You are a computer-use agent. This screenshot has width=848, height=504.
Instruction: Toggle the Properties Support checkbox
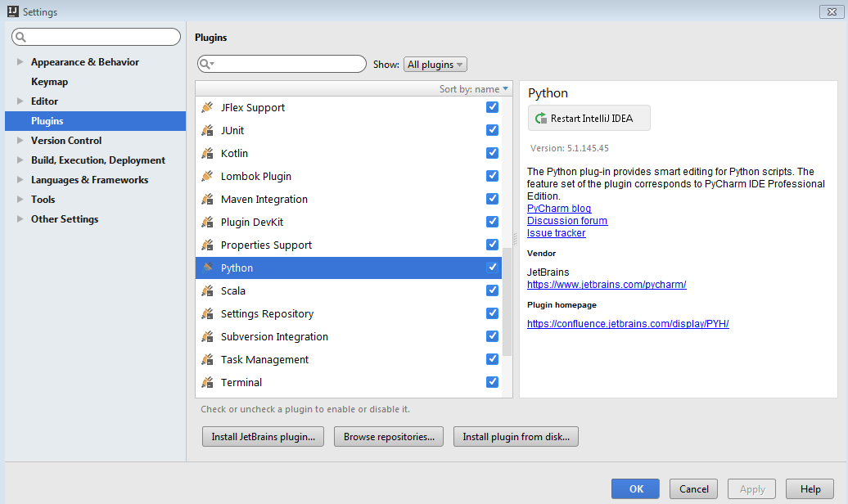tap(492, 245)
